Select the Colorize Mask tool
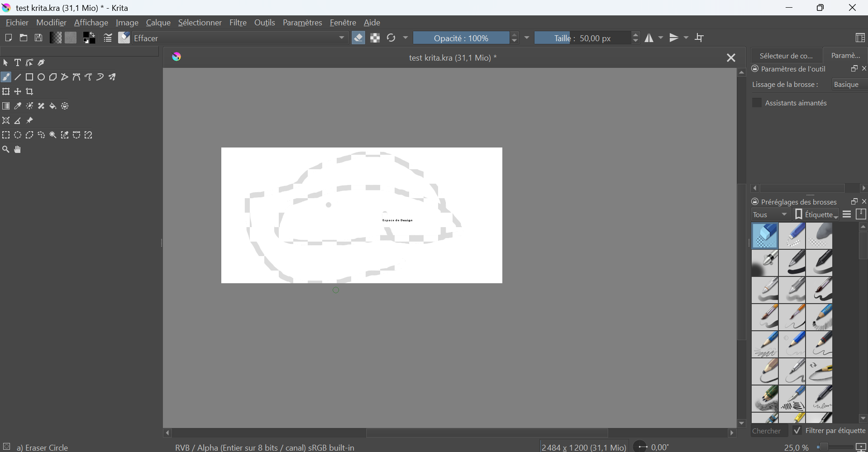Viewport: 868px width, 452px height. pyautogui.click(x=29, y=106)
